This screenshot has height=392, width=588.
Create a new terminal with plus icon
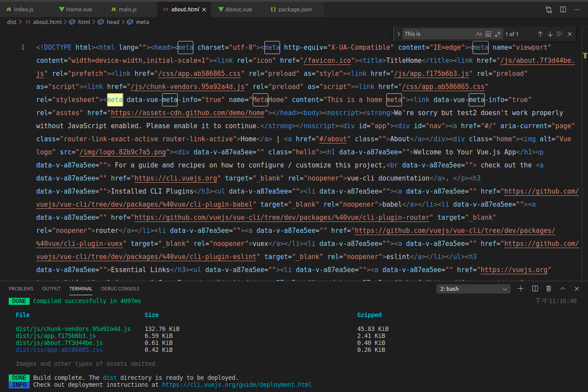coord(520,289)
